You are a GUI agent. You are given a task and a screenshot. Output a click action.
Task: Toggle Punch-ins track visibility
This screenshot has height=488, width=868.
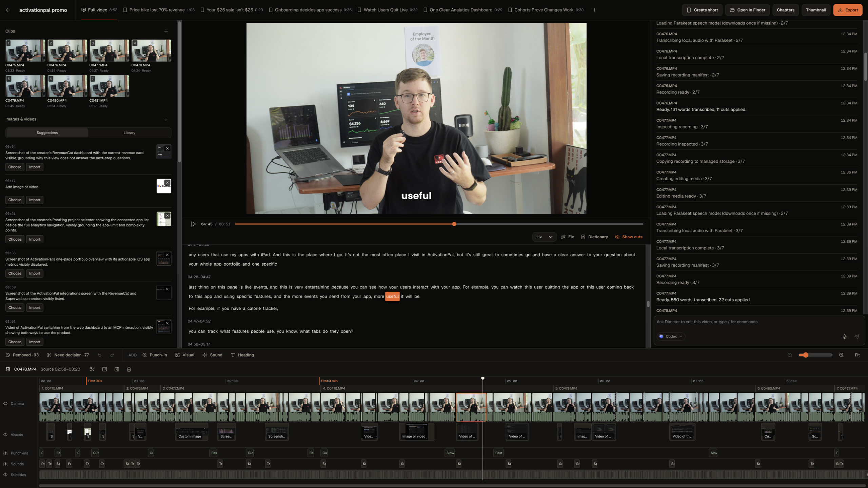point(5,453)
